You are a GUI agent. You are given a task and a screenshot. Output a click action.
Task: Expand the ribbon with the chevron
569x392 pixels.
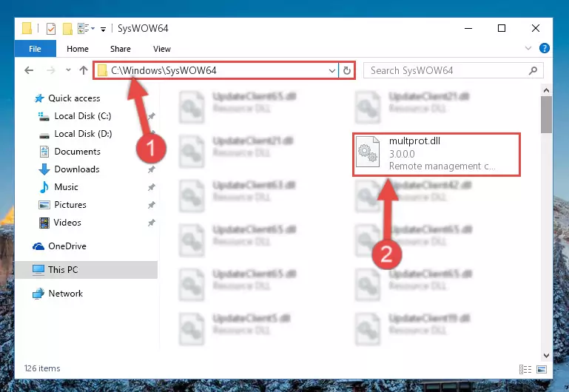tap(528, 48)
